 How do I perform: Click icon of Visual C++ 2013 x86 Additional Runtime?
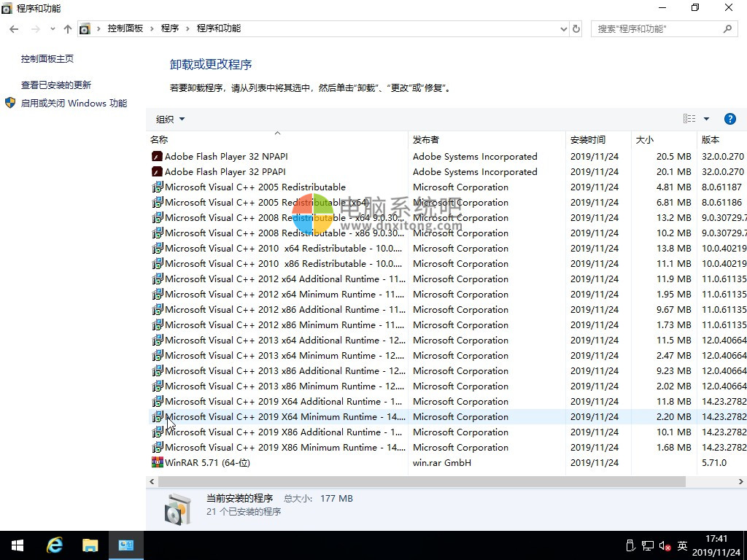(x=158, y=370)
